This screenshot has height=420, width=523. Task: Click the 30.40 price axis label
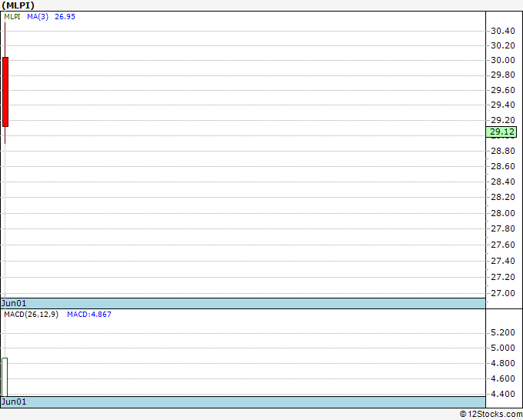click(503, 31)
